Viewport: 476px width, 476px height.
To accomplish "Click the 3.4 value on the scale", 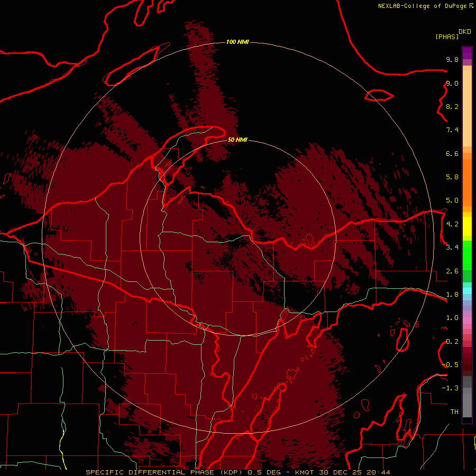I will [452, 248].
